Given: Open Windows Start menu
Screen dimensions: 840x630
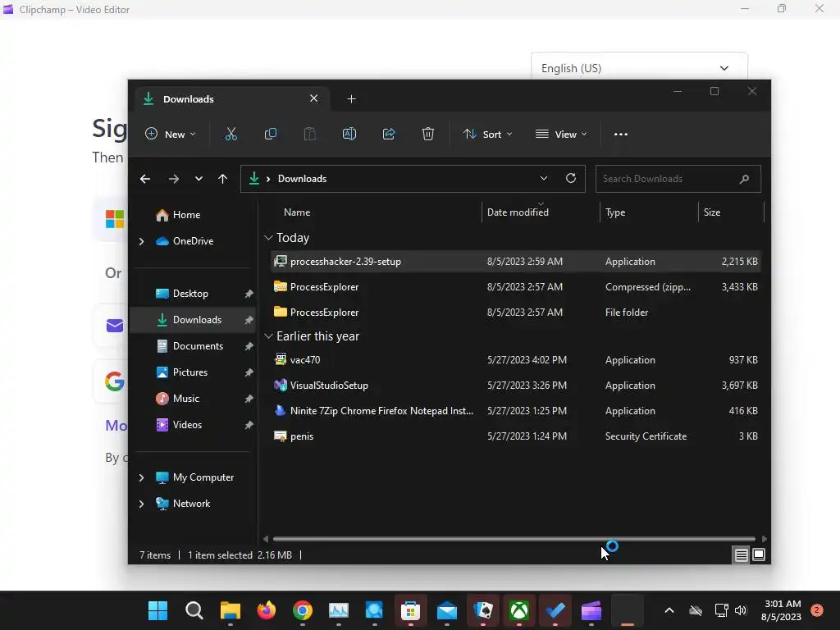Looking at the screenshot, I should 158,610.
